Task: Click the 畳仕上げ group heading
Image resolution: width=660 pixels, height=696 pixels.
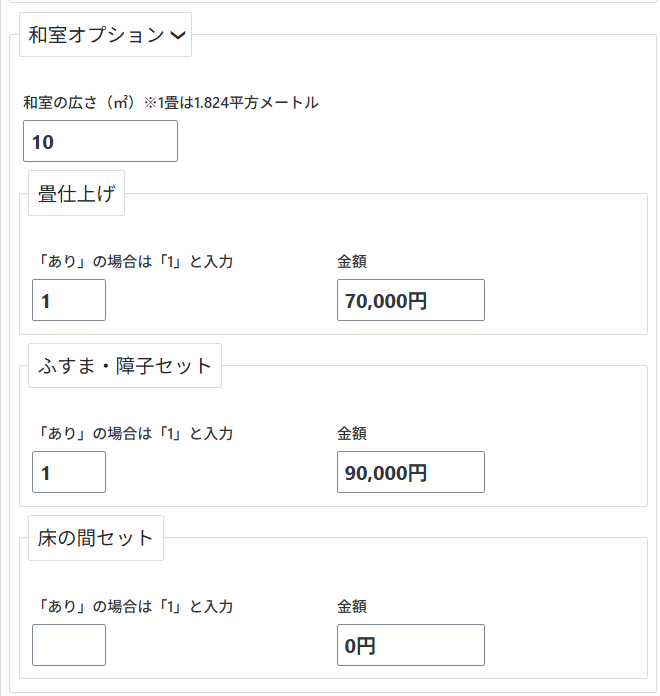Action: (x=76, y=194)
